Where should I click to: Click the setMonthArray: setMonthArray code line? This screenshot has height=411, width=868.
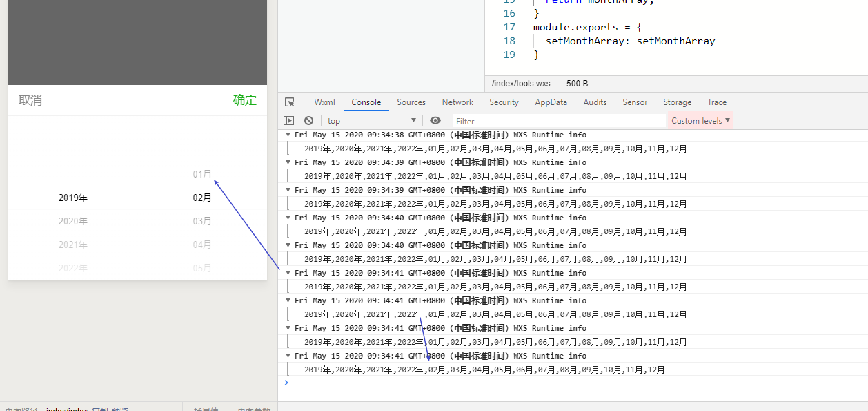coord(630,41)
